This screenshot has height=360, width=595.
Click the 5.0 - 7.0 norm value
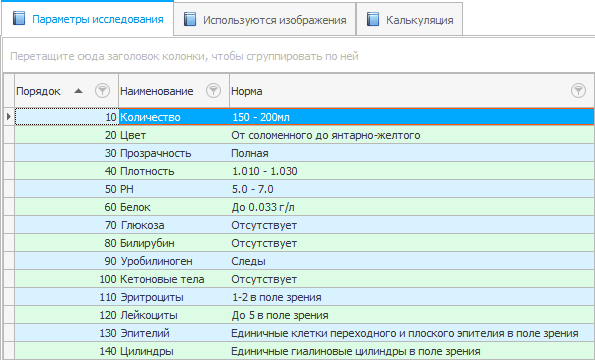coord(253,189)
